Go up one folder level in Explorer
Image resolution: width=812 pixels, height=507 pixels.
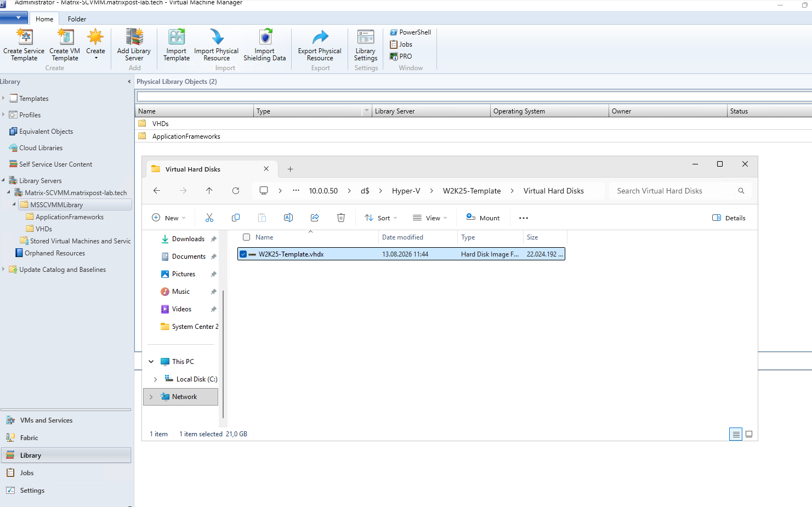[209, 191]
